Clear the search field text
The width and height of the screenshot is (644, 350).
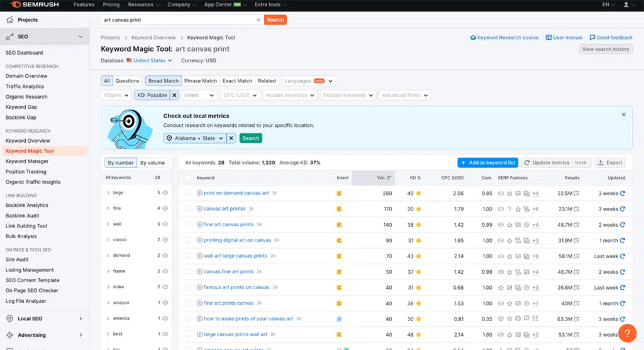pos(258,19)
